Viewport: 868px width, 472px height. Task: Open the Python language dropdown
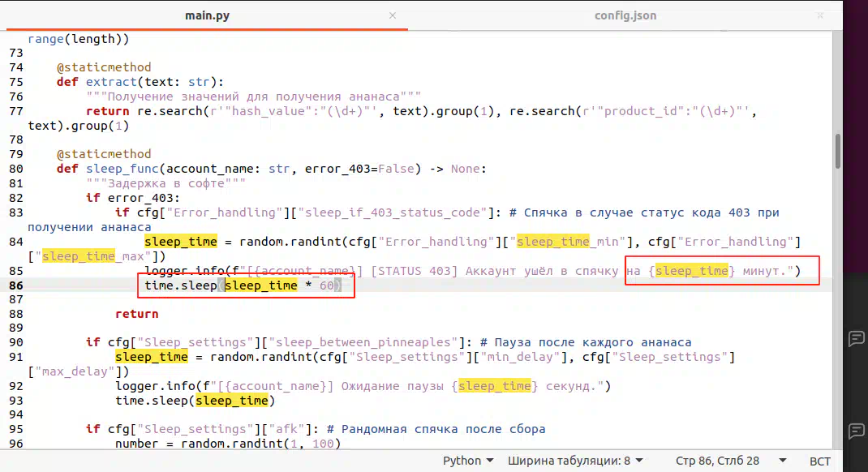point(468,461)
